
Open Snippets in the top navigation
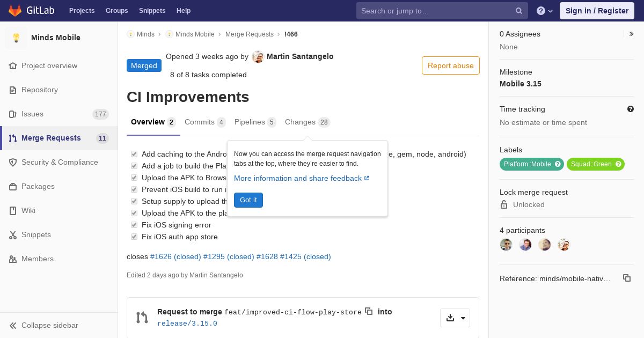(x=152, y=11)
